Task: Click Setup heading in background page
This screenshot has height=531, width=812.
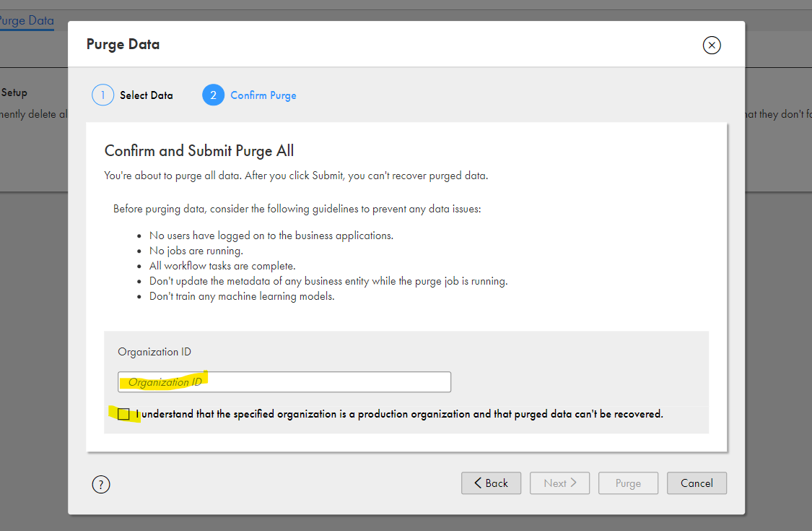Action: coord(14,92)
